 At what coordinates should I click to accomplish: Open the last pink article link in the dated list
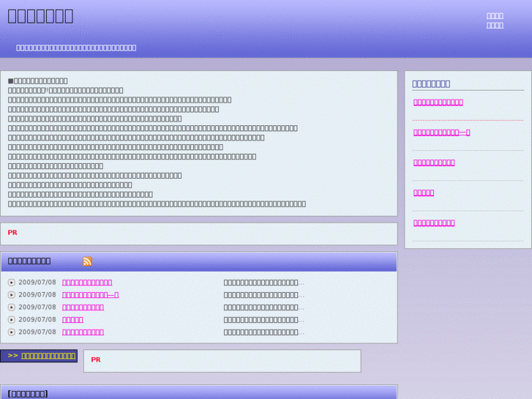pyautogui.click(x=83, y=332)
